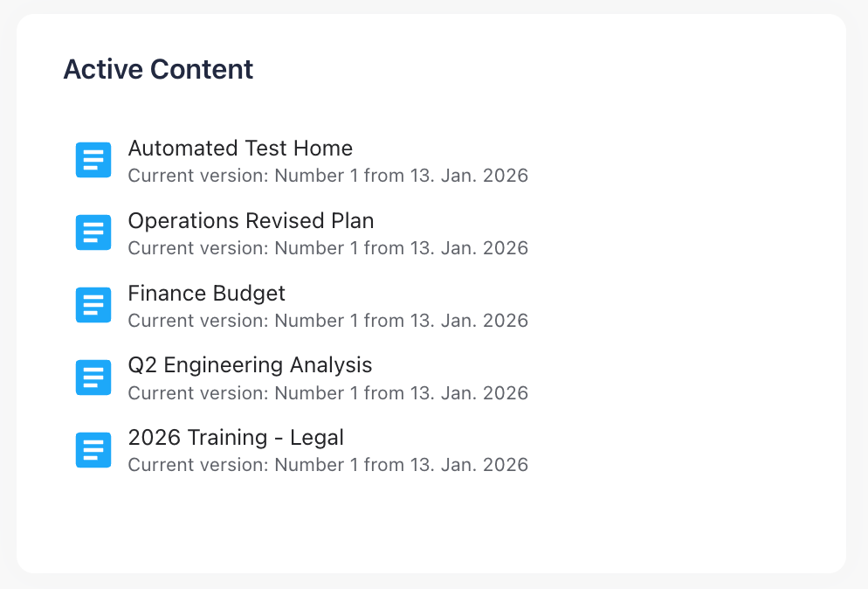The width and height of the screenshot is (868, 589).
Task: Click version text under 2026 Training - Legal
Action: [327, 465]
